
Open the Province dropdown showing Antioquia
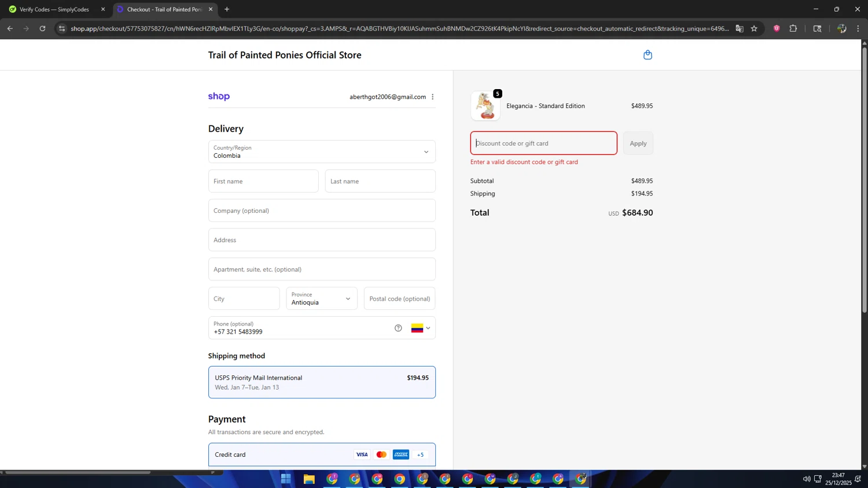(x=321, y=299)
